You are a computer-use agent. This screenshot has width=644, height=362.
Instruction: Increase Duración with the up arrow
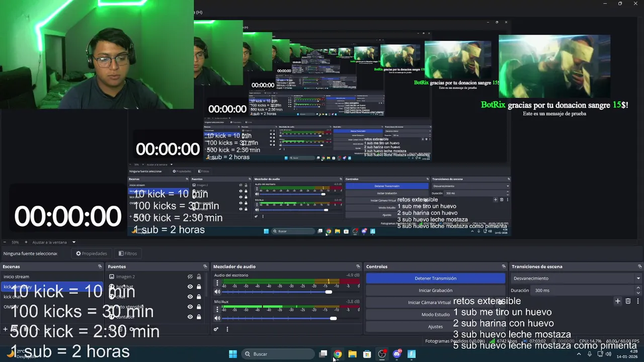point(638,288)
